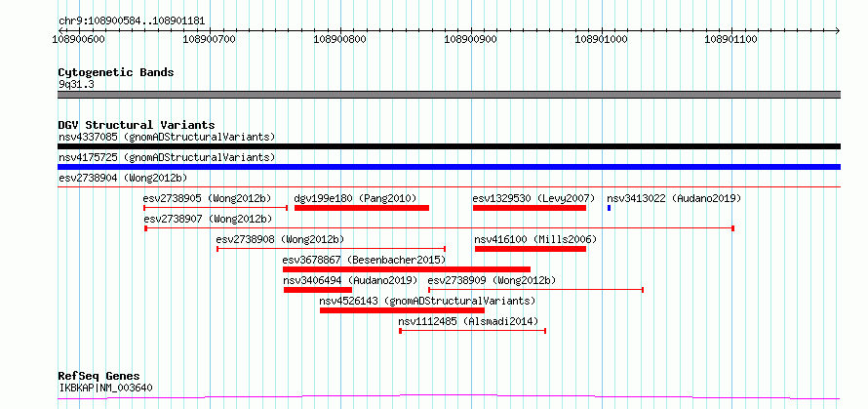Open the RefSeq Genes track title
The height and width of the screenshot is (409, 868).
point(99,377)
